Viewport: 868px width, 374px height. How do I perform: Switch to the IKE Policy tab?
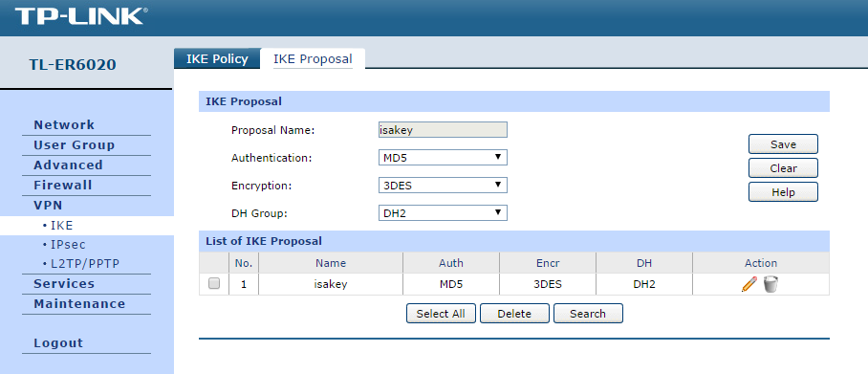point(217,58)
